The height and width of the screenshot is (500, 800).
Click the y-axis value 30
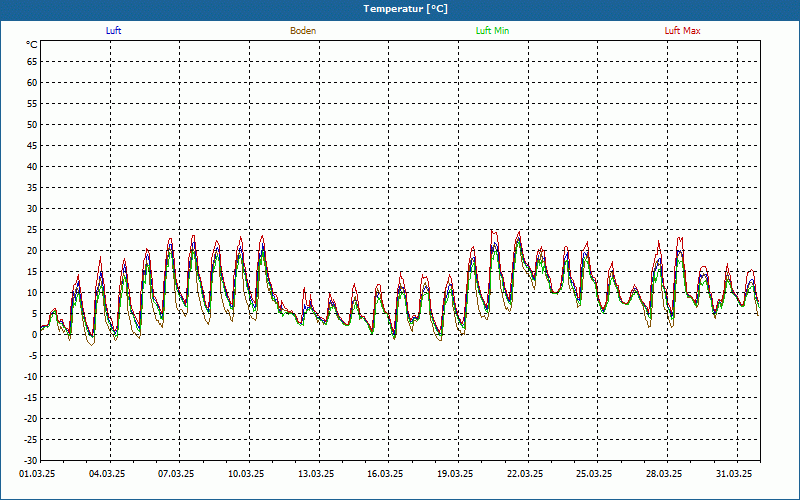pos(32,209)
